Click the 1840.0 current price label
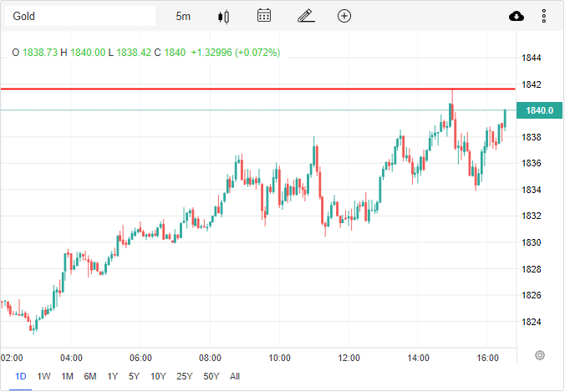 (540, 110)
